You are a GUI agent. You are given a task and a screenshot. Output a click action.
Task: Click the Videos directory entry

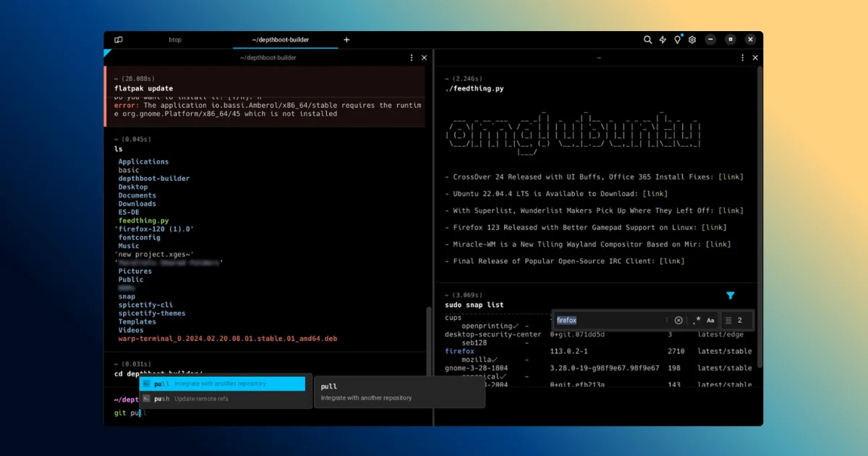pos(130,330)
